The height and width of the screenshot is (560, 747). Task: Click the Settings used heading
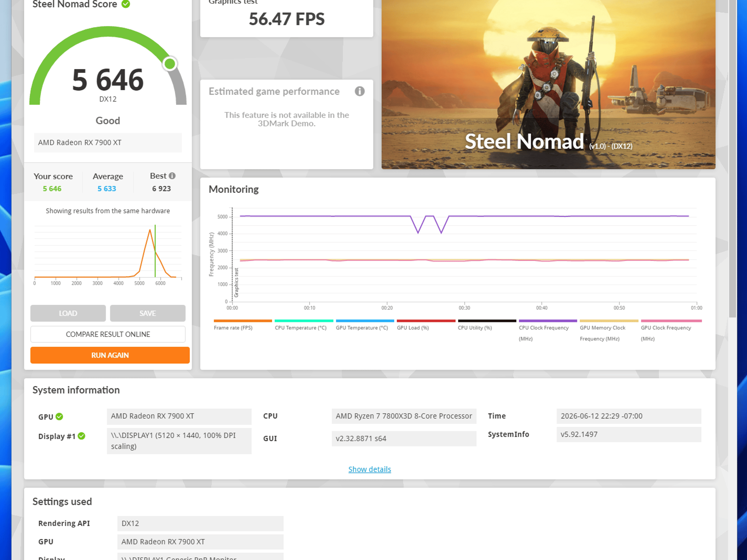[x=62, y=502]
